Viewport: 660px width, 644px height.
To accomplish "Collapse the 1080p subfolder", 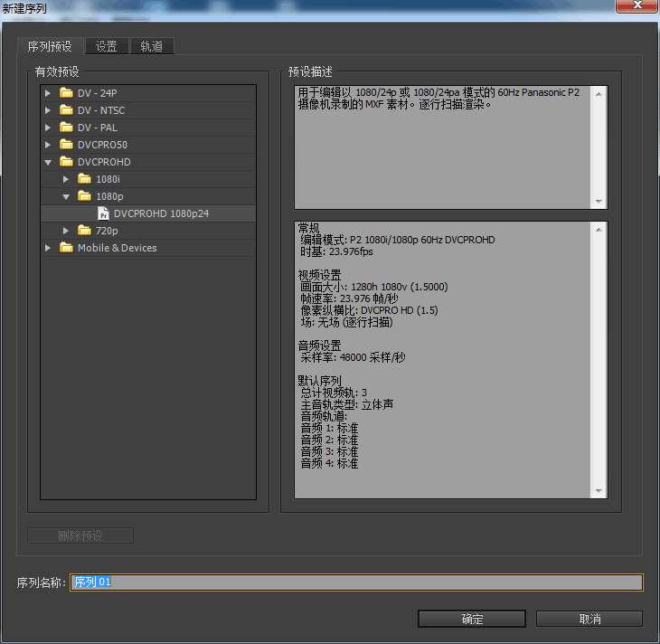I will [66, 196].
